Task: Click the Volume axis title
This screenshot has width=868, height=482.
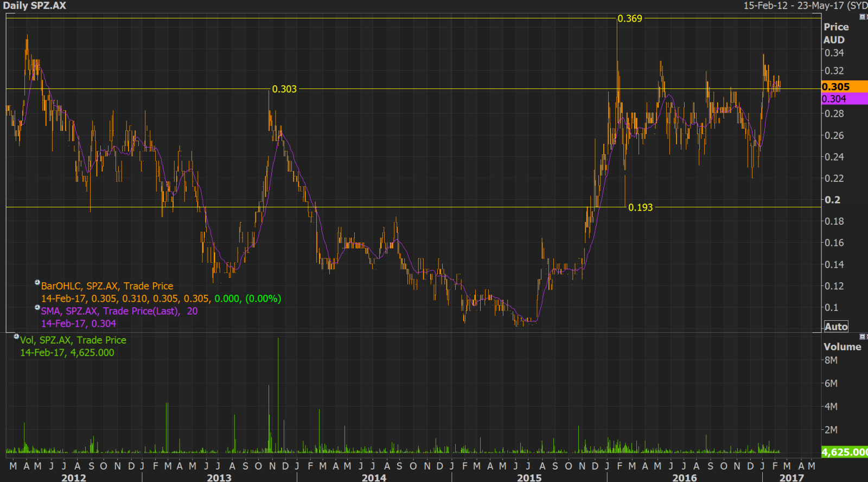Action: [x=843, y=347]
